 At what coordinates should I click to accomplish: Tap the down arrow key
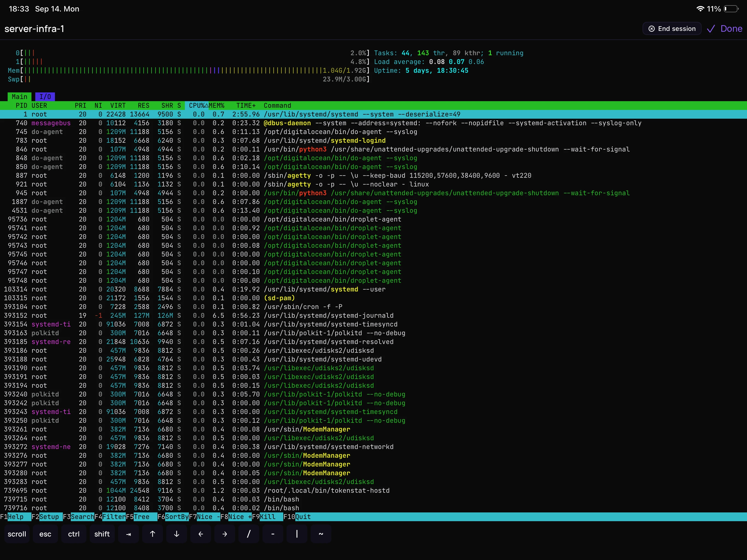(x=177, y=534)
